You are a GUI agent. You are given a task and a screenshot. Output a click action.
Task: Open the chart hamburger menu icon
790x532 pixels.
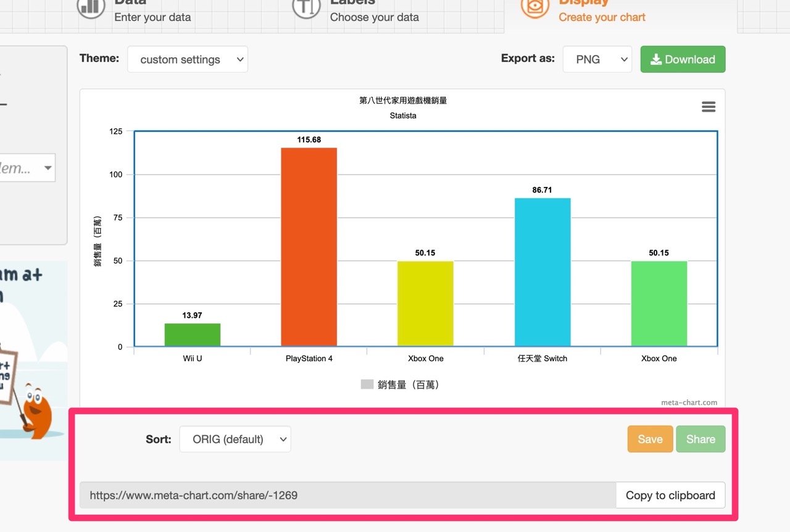[x=709, y=107]
